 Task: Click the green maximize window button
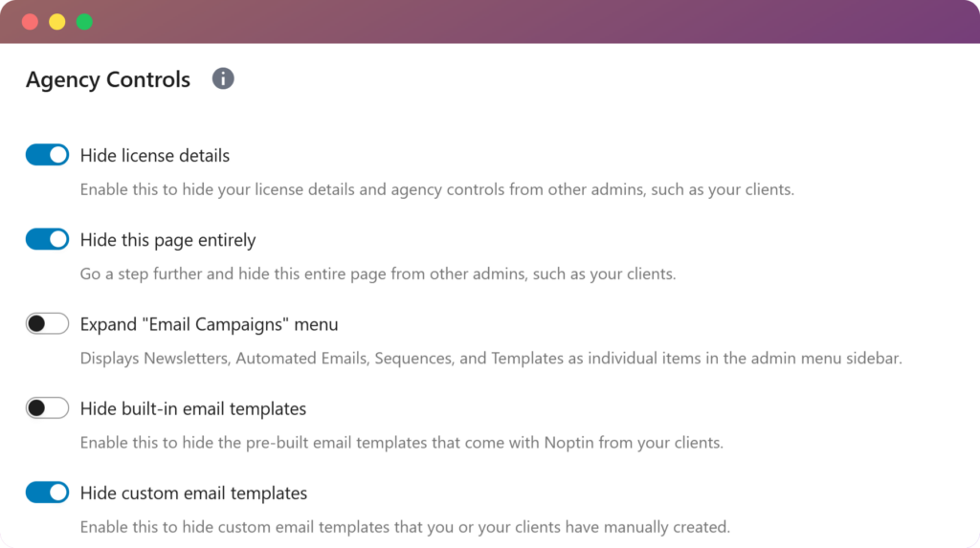coord(84,22)
